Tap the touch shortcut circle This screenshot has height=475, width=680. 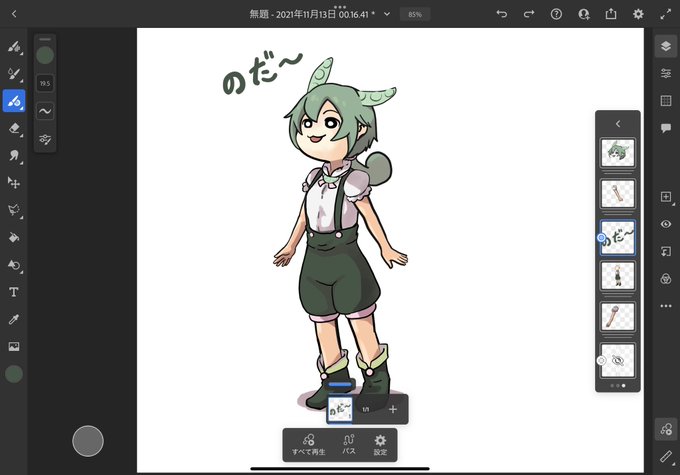[88, 441]
